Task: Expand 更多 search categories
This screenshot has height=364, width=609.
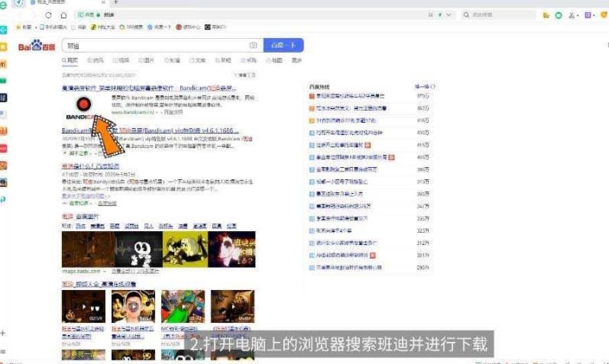Action: [296, 60]
